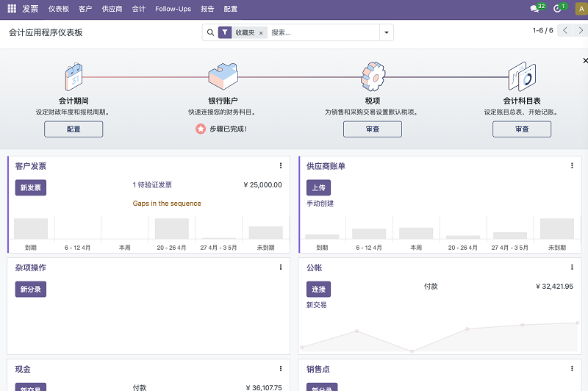The image size is (588, 391).
Task: Click the 税项 gear icon
Action: point(373,76)
